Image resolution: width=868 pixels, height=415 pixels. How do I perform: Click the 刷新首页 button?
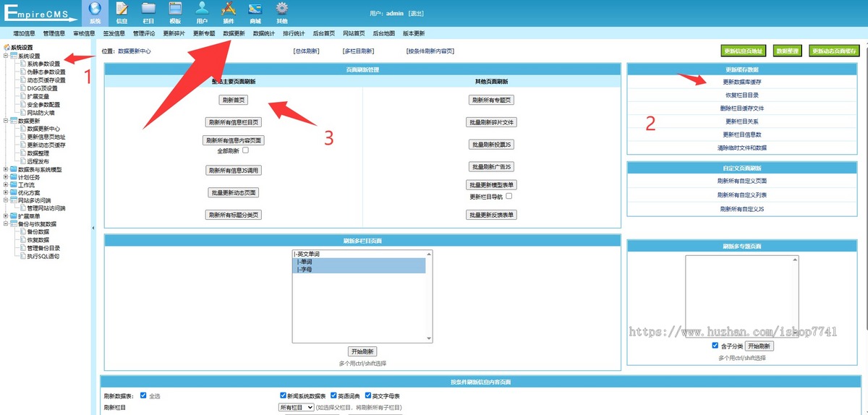(233, 100)
